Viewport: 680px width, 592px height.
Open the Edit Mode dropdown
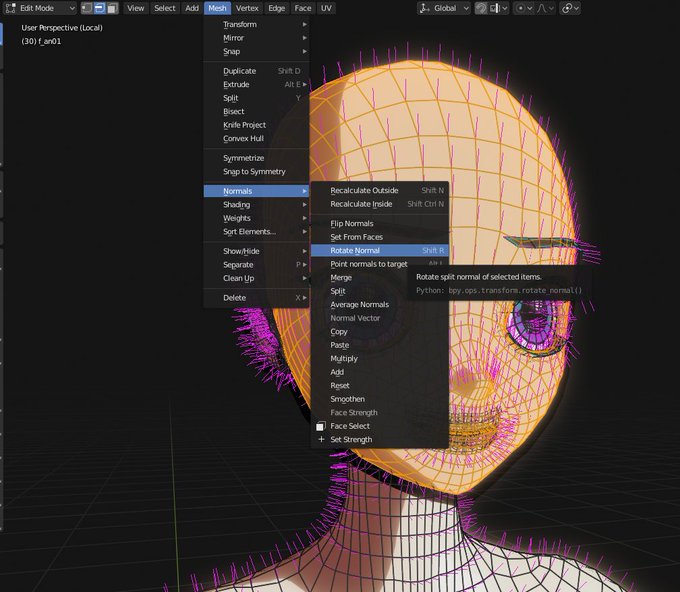point(40,8)
